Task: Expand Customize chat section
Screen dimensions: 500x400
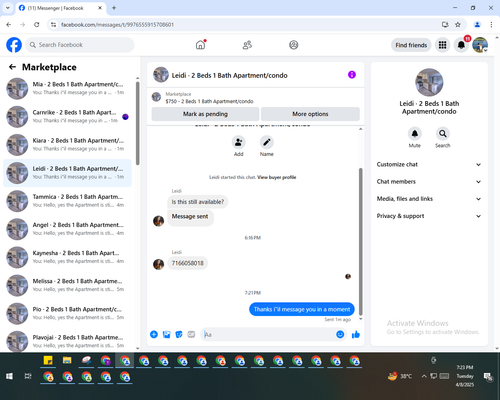Action: (429, 164)
